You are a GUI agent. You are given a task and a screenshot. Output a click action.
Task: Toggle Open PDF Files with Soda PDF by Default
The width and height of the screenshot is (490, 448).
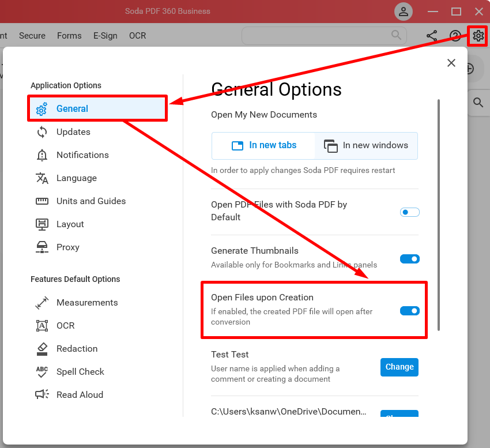click(409, 212)
